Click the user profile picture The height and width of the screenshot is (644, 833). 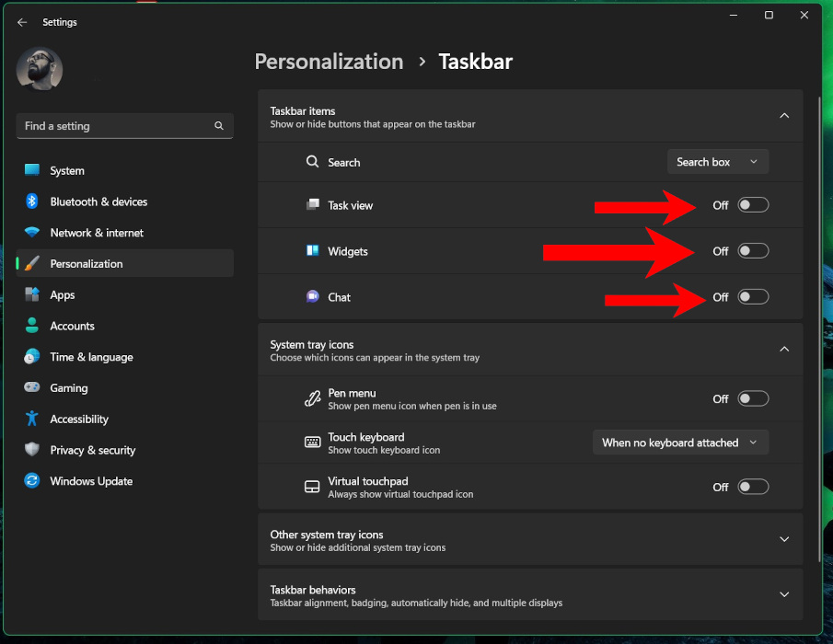[40, 69]
